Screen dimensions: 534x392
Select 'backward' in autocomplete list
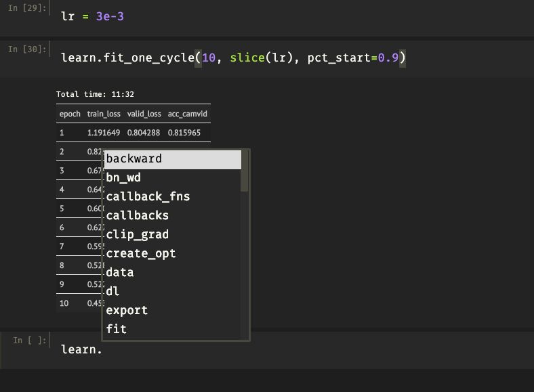pos(172,159)
